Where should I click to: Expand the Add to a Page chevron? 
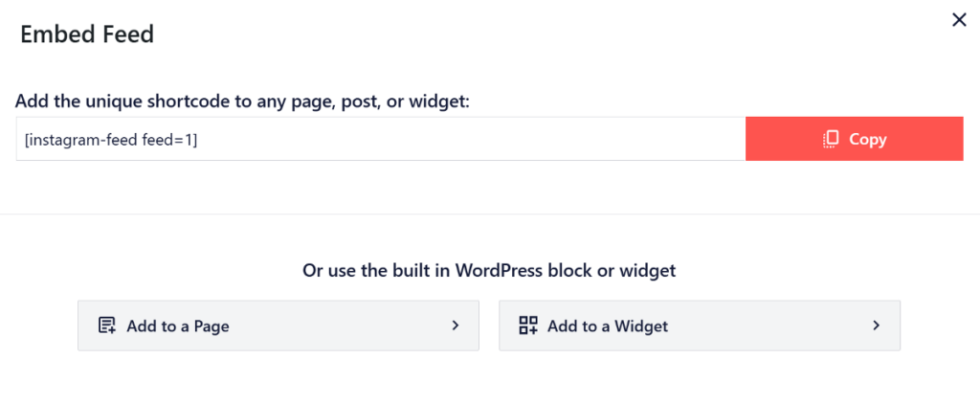click(x=456, y=325)
